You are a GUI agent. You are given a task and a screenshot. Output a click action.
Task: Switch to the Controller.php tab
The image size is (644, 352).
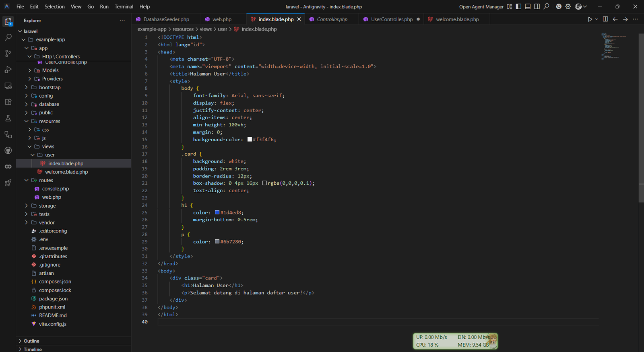point(332,19)
